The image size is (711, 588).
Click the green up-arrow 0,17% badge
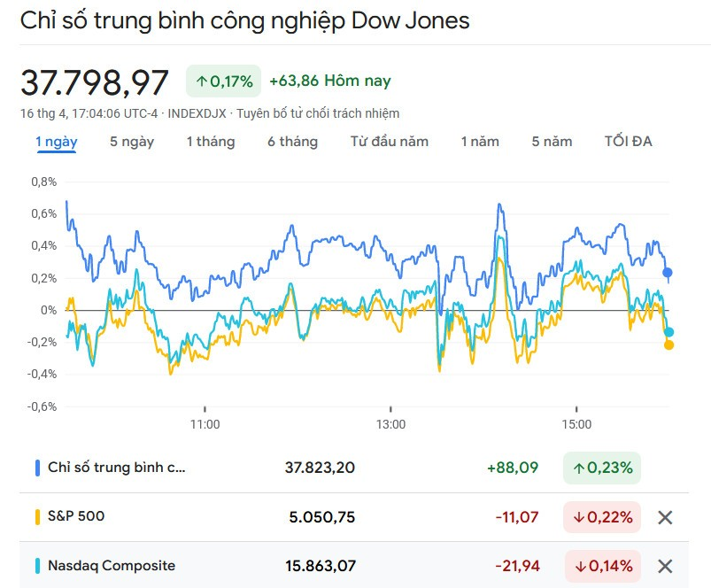[224, 81]
